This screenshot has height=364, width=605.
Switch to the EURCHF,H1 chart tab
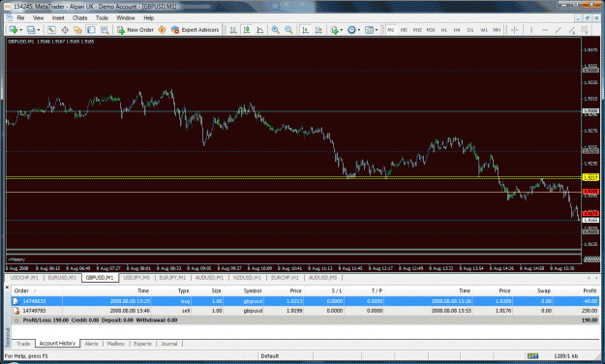point(285,278)
